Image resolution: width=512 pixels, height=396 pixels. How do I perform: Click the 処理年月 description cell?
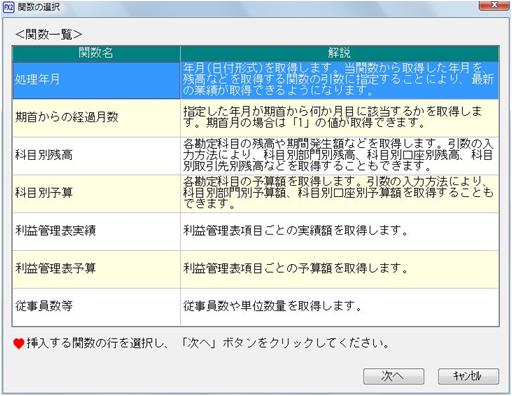340,80
